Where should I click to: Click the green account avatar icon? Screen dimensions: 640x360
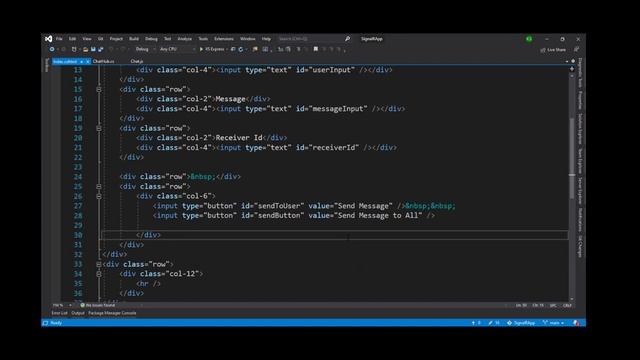tap(529, 39)
